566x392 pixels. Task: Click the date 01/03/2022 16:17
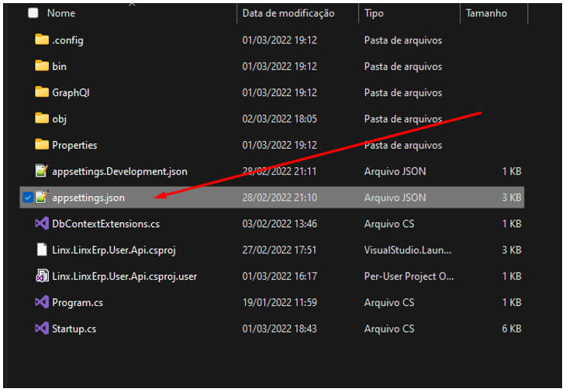coord(280,277)
